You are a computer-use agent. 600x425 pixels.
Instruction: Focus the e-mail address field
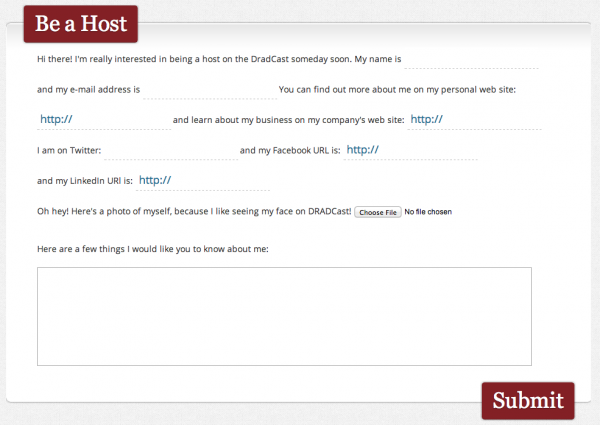(x=210, y=90)
